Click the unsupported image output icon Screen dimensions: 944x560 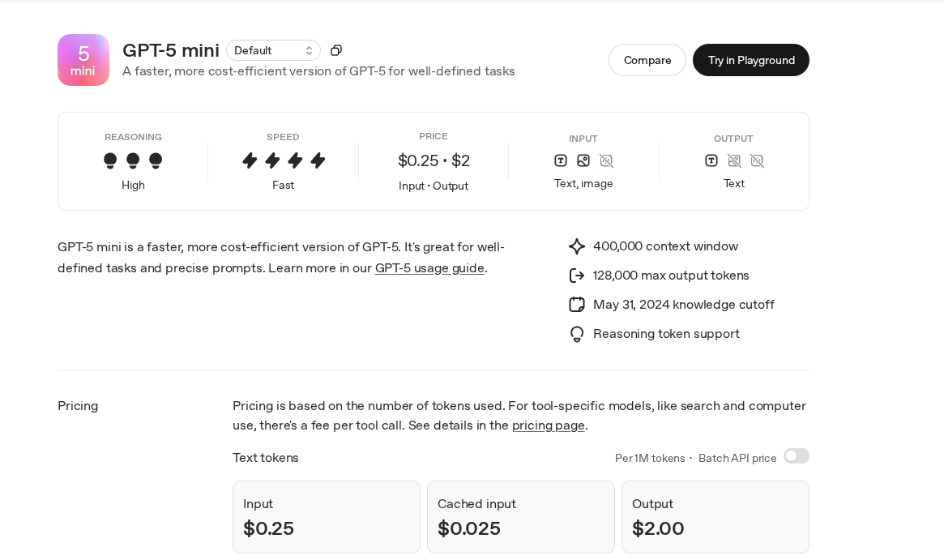[734, 160]
